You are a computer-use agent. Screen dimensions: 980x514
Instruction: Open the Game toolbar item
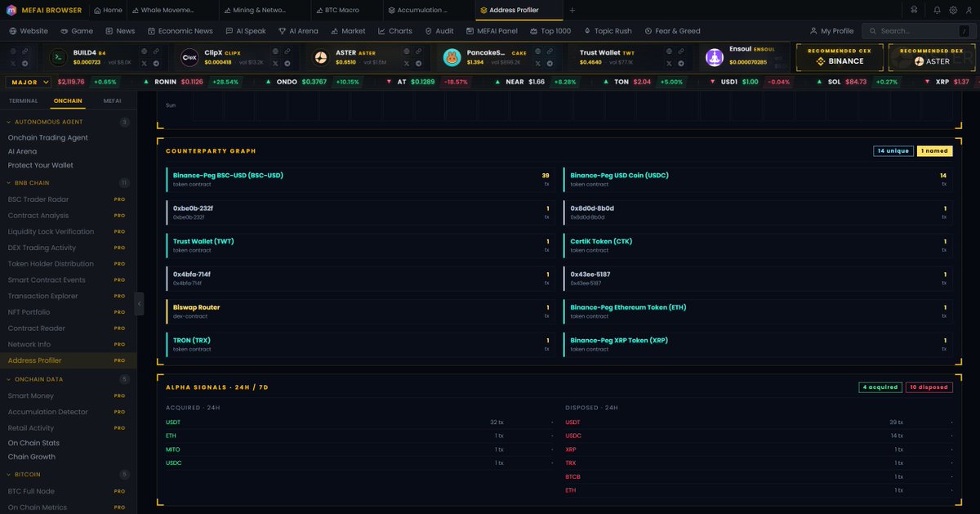pos(77,31)
